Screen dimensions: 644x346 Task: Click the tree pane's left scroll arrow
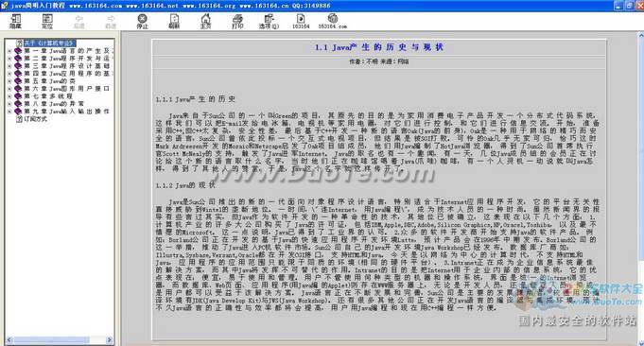pos(9,339)
